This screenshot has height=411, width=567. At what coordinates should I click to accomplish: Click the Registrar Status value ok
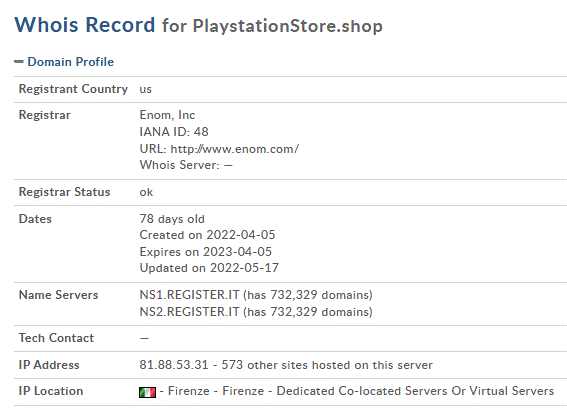[x=146, y=192]
